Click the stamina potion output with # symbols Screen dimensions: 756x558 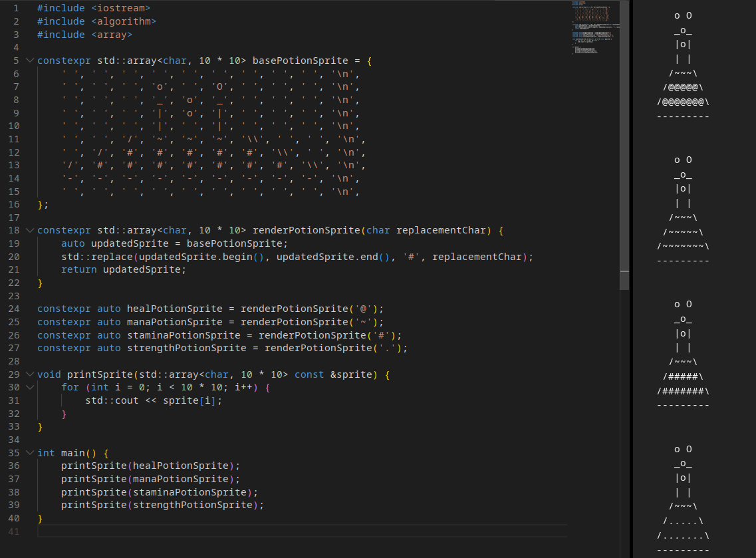[x=683, y=377]
